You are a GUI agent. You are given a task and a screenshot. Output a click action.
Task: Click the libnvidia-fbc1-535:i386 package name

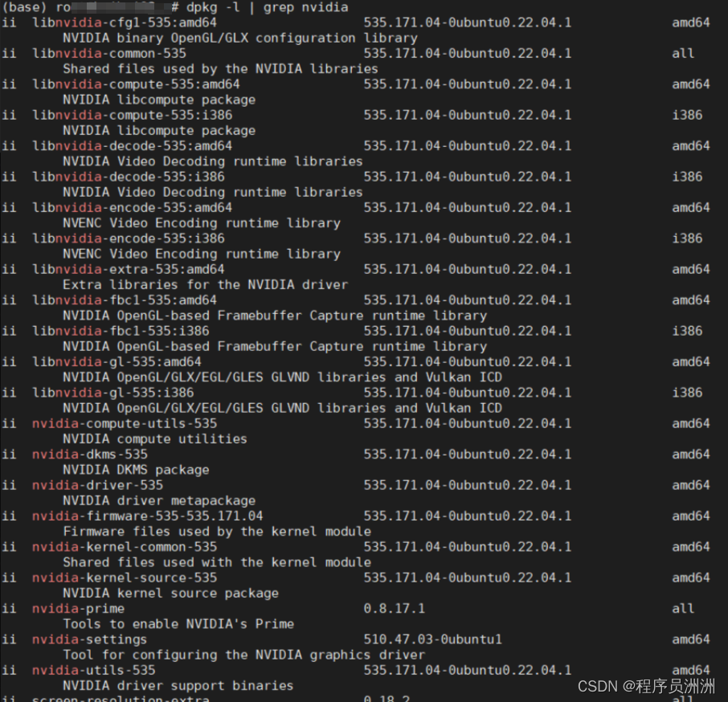pos(121,331)
